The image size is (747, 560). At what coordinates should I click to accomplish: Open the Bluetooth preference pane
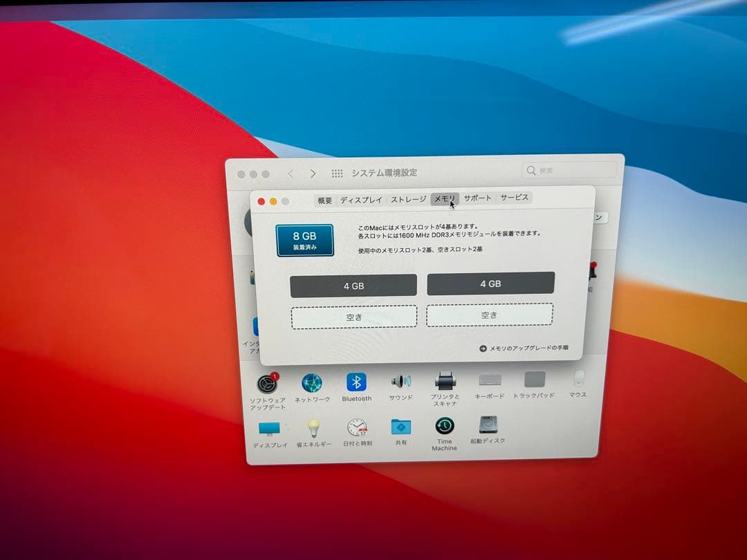click(356, 381)
